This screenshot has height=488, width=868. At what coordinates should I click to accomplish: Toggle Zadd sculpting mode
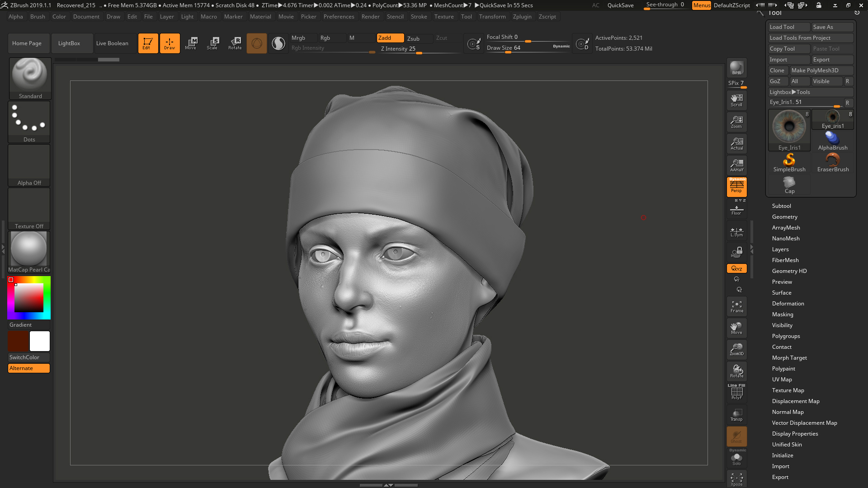389,38
